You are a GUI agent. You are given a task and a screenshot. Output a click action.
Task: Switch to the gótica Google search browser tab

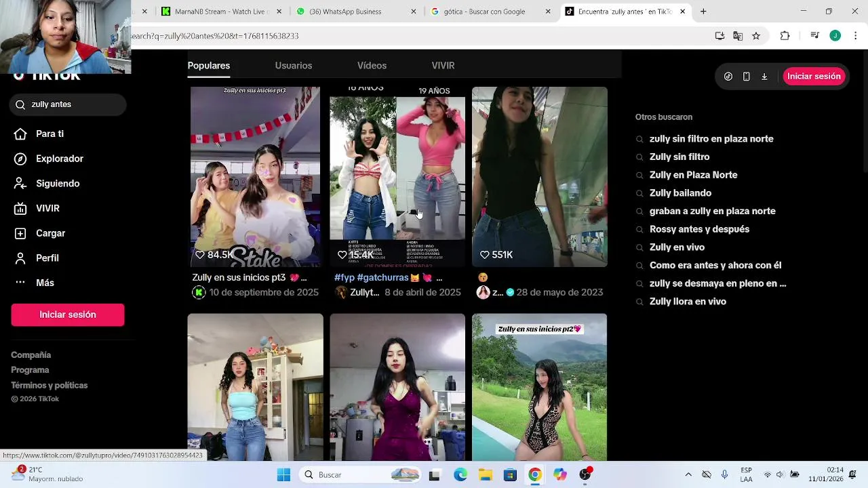tap(491, 12)
